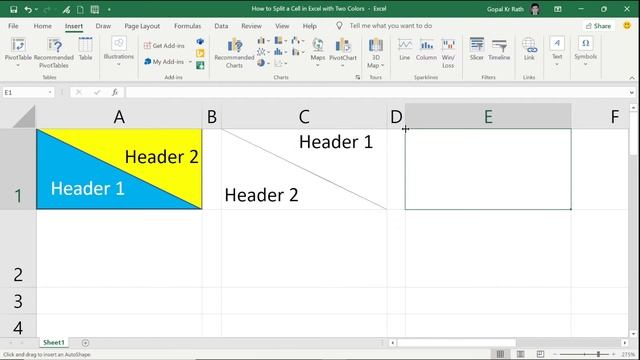Click the Tell me what you want to do box
The image size is (640, 360).
[x=390, y=26]
